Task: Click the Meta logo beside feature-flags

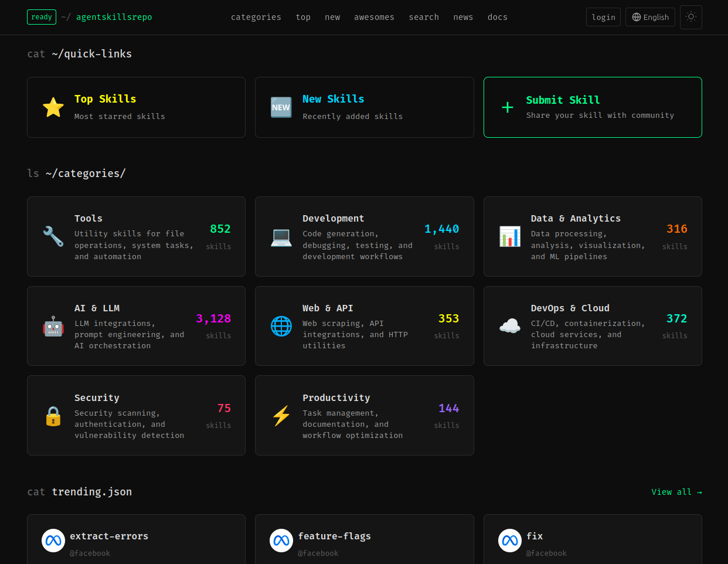Action: 281,541
